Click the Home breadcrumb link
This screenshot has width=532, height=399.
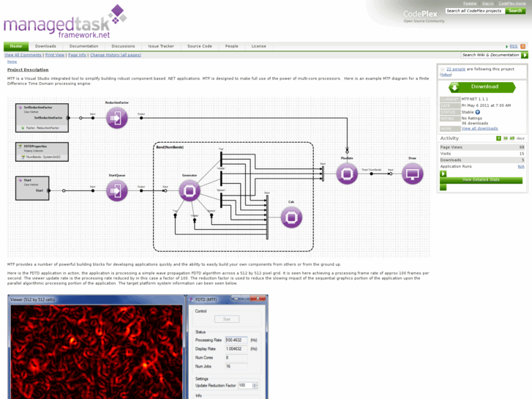click(x=12, y=61)
